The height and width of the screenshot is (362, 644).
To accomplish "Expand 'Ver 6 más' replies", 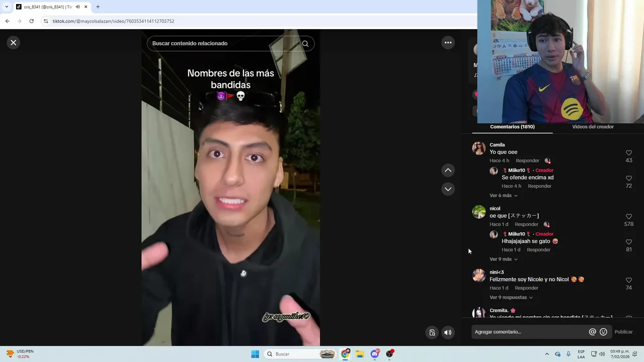I will (503, 196).
